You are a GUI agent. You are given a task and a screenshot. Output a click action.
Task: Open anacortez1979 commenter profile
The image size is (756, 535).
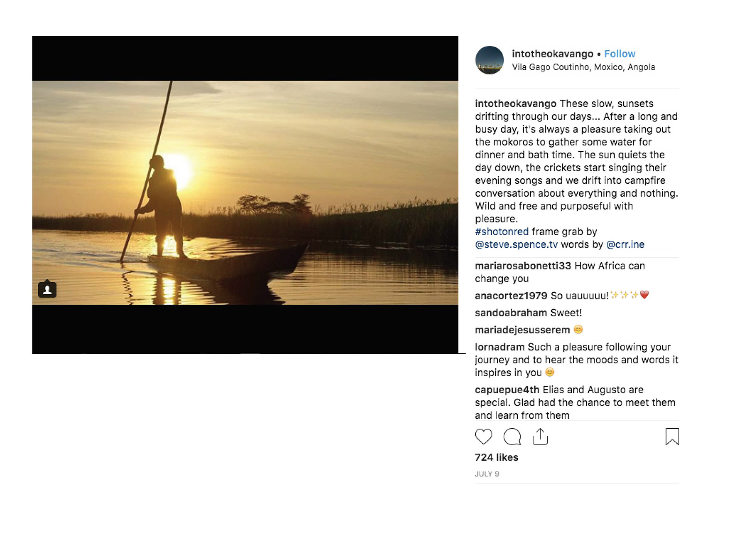[x=511, y=296]
